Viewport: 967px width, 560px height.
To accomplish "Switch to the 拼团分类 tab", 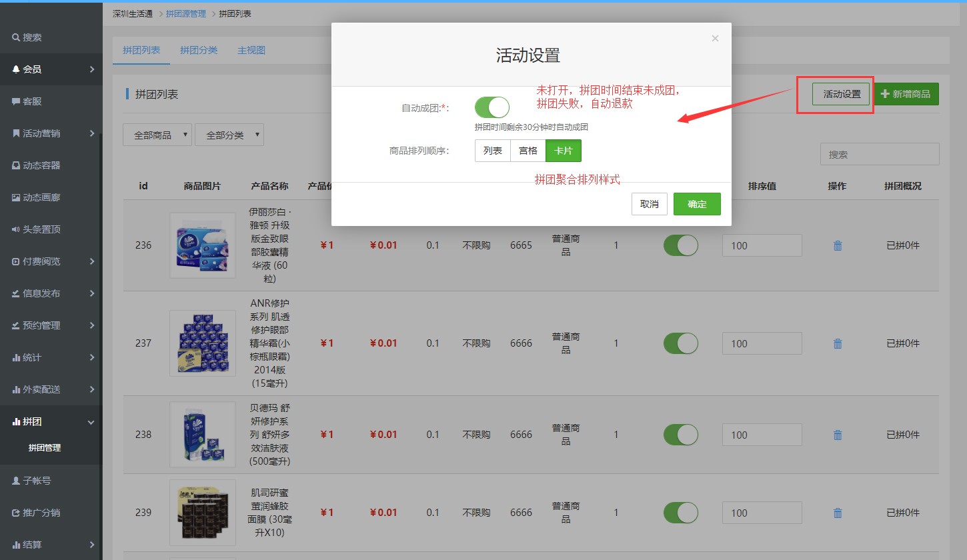I will click(x=199, y=51).
